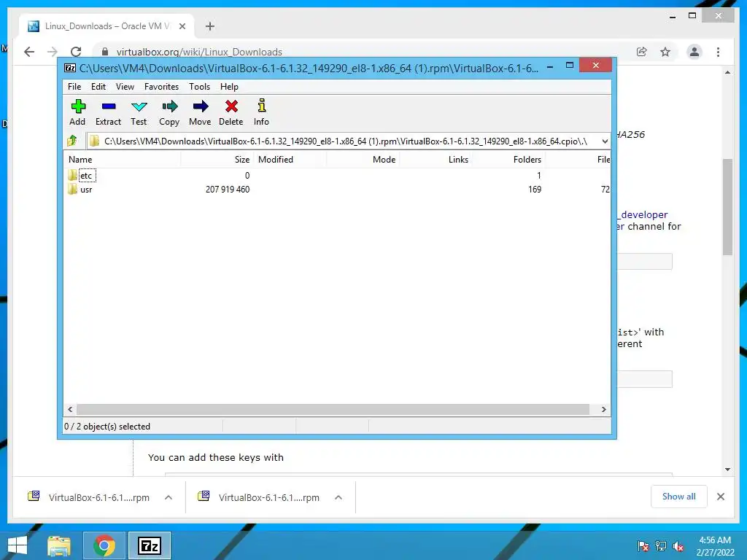Select the Linux_Downloads browser tab
747x560 pixels.
pyautogui.click(x=107, y=26)
